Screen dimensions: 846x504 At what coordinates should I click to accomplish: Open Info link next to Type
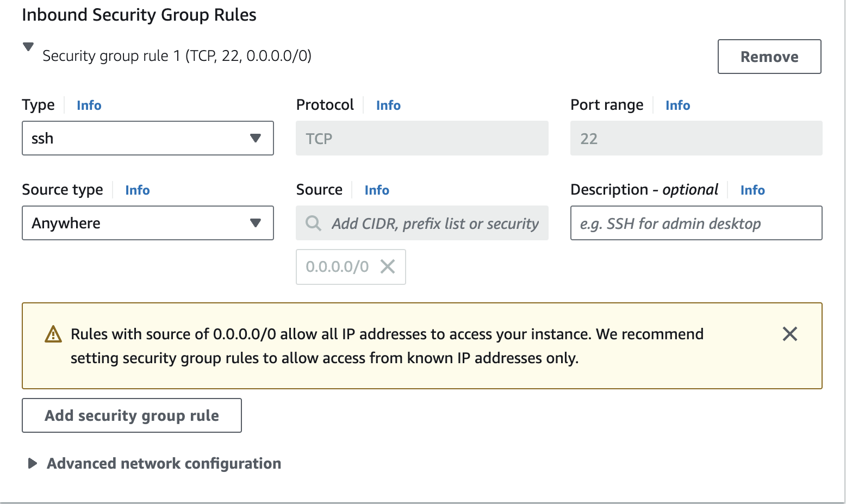pyautogui.click(x=89, y=105)
